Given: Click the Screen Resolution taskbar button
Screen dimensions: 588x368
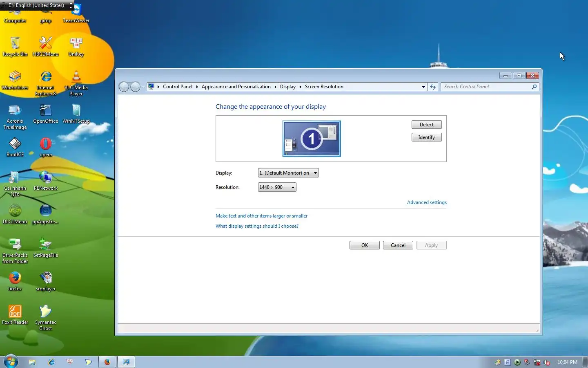Looking at the screenshot, I should pos(126,362).
